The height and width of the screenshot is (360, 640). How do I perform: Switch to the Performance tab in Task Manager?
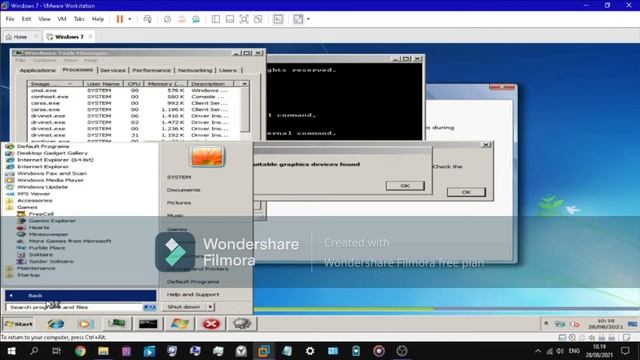pyautogui.click(x=151, y=70)
